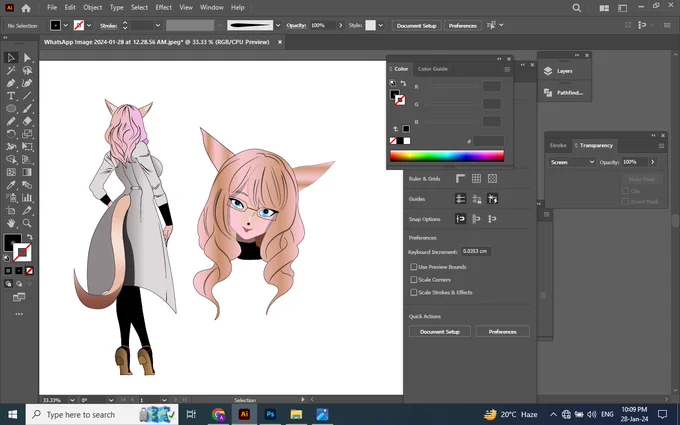Click the color spectrum bar
680x425 pixels.
coord(447,156)
